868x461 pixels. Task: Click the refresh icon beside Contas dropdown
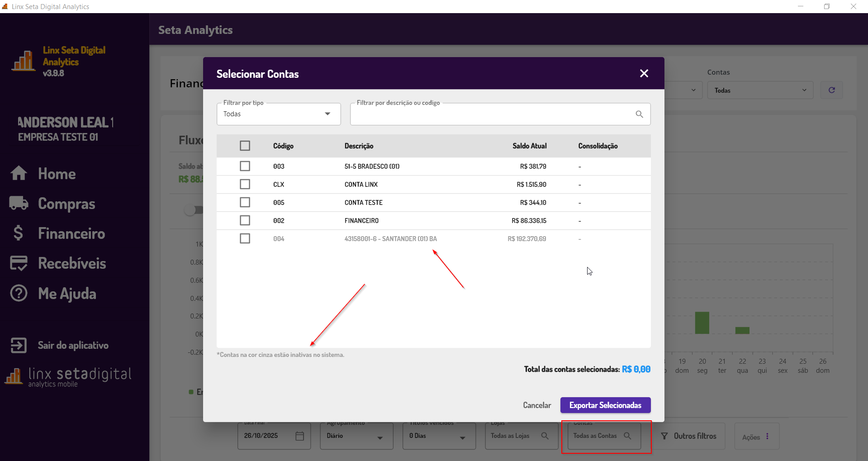(831, 90)
